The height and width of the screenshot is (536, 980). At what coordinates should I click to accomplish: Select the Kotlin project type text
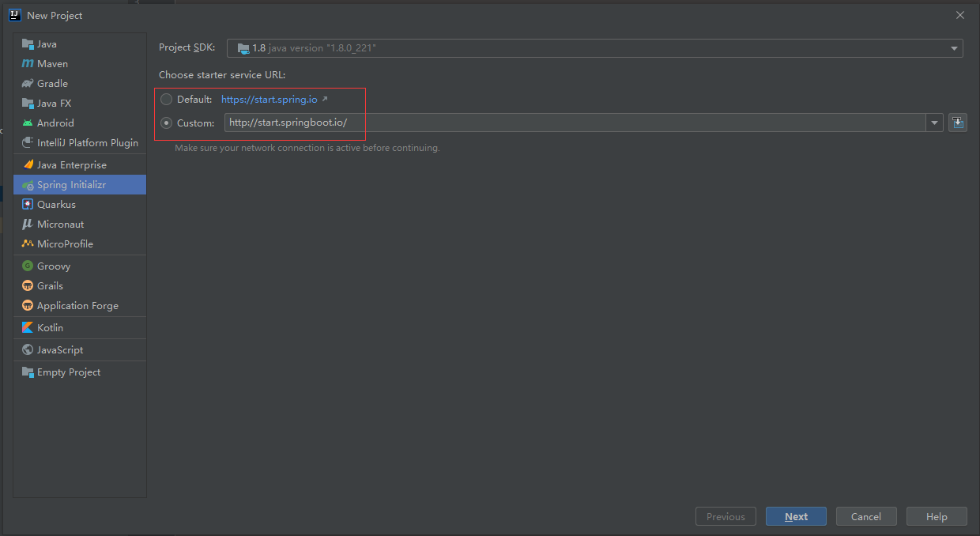[50, 328]
